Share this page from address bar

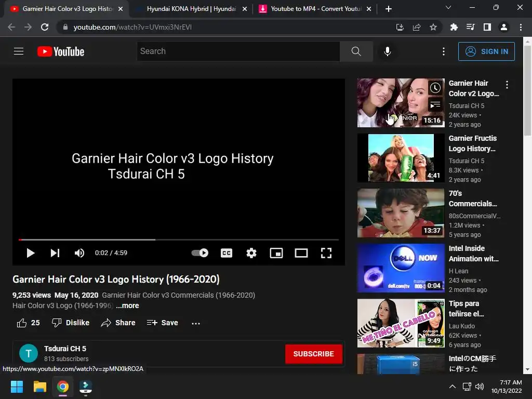click(x=417, y=27)
